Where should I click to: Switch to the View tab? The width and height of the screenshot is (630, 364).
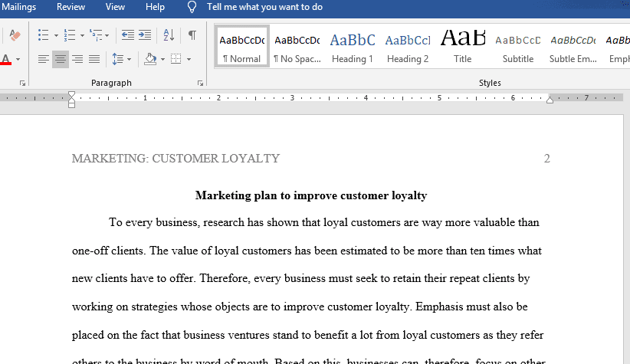[115, 7]
